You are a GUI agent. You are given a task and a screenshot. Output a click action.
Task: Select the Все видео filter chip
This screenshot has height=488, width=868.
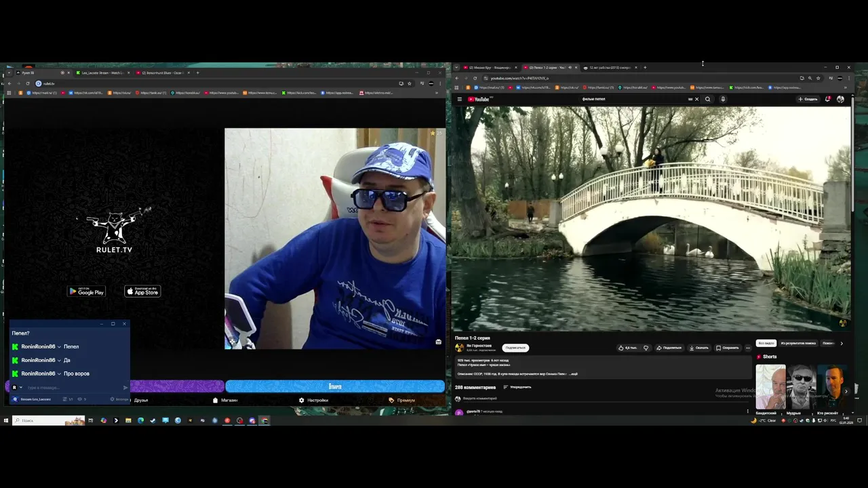[766, 343]
